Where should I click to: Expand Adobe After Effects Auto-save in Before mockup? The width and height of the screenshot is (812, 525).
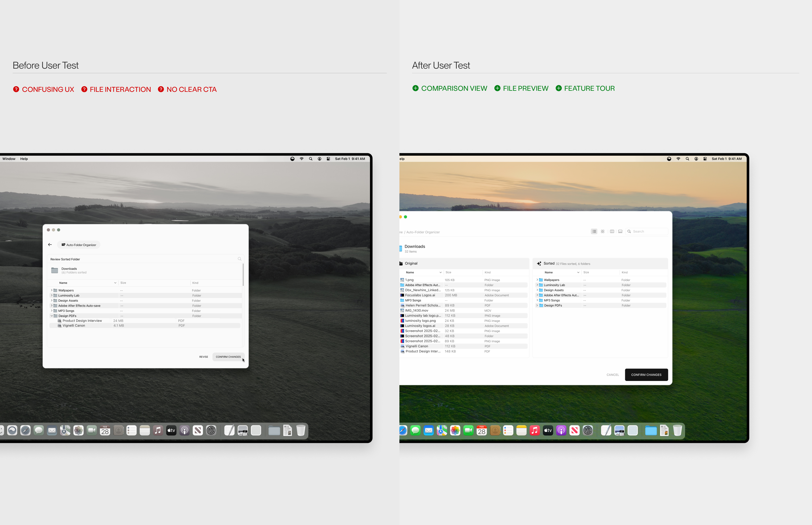(x=52, y=306)
